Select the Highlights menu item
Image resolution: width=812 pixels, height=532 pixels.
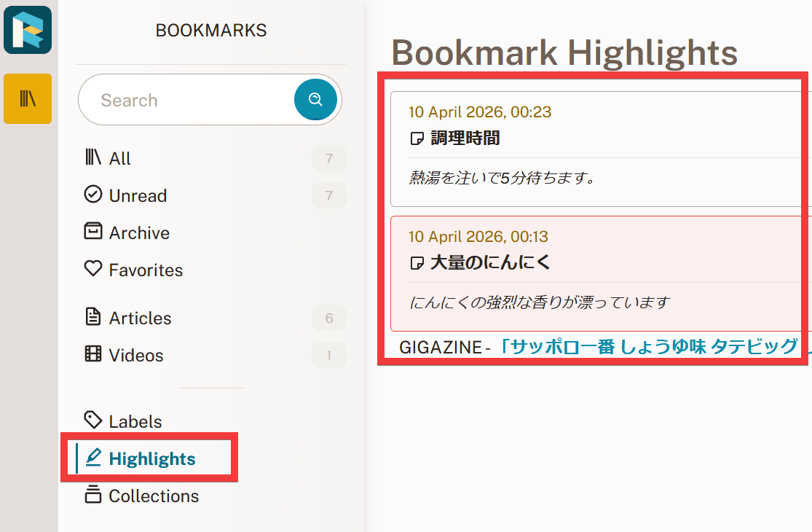[x=153, y=458]
